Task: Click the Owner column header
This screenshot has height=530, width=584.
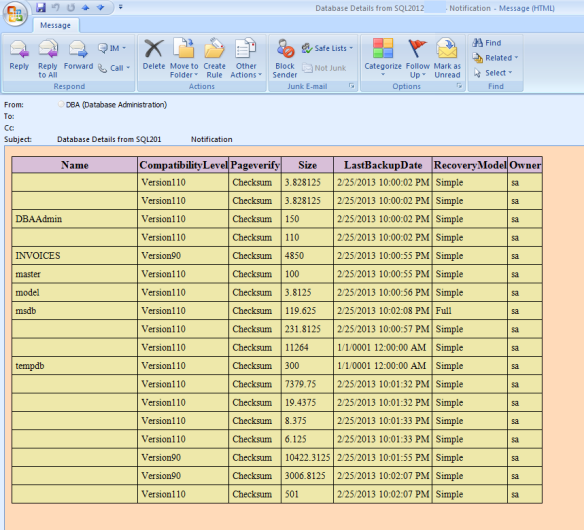Action: coord(525,165)
